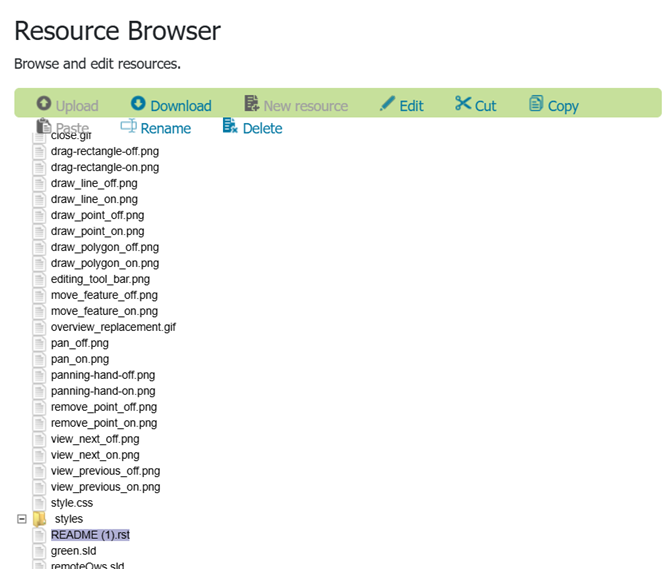Image resolution: width=662 pixels, height=569 pixels.
Task: Pick the pan_on.png resource
Action: pos(80,359)
